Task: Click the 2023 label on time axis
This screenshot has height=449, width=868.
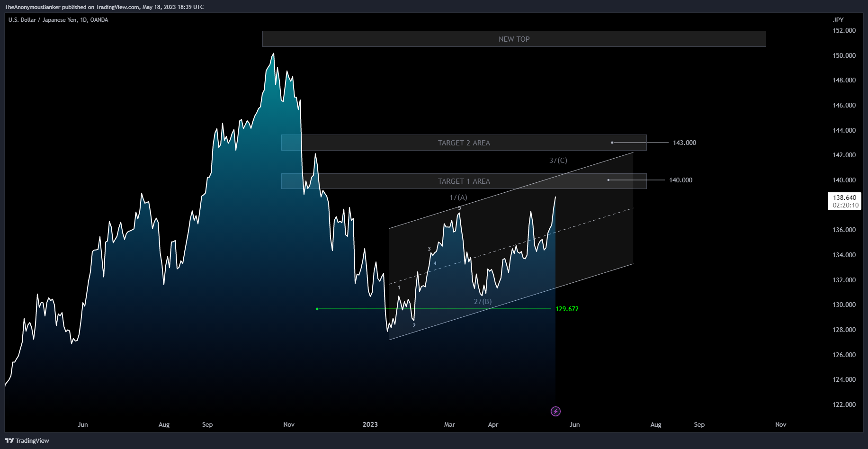Action: click(x=370, y=424)
